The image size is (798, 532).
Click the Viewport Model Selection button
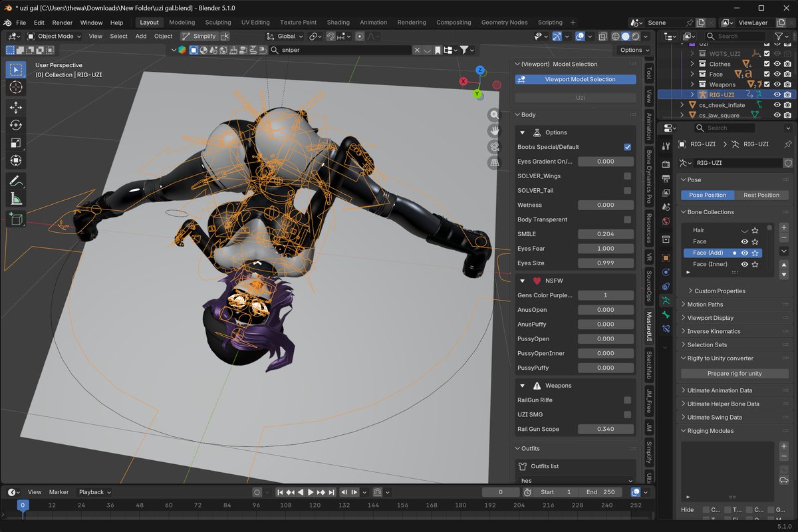click(575, 79)
